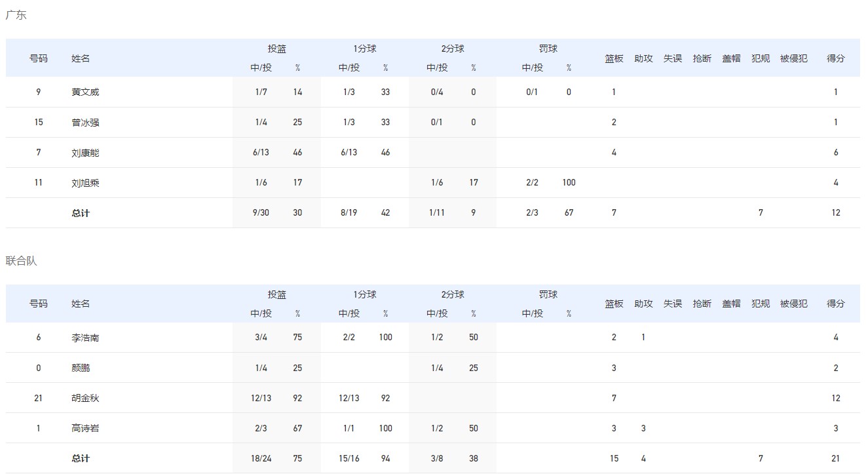868x474 pixels.
Task: Click 颜鹏's field goal value 1/4
Action: (x=261, y=368)
